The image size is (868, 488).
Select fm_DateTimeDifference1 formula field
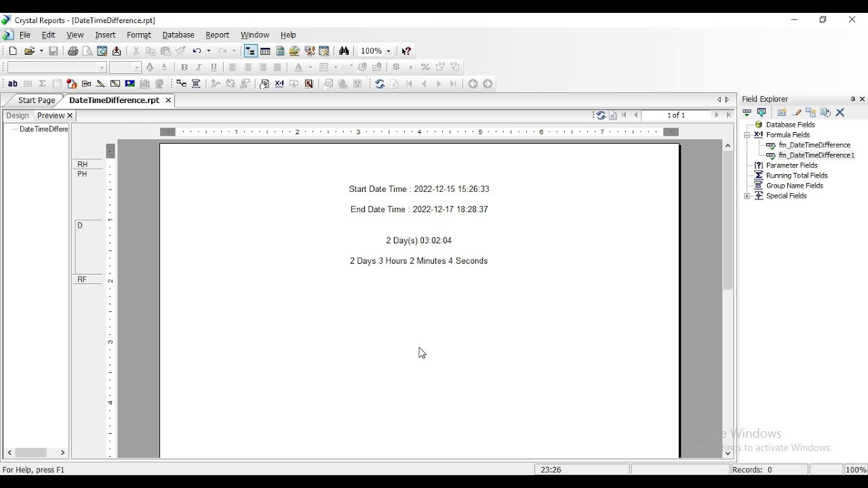816,155
